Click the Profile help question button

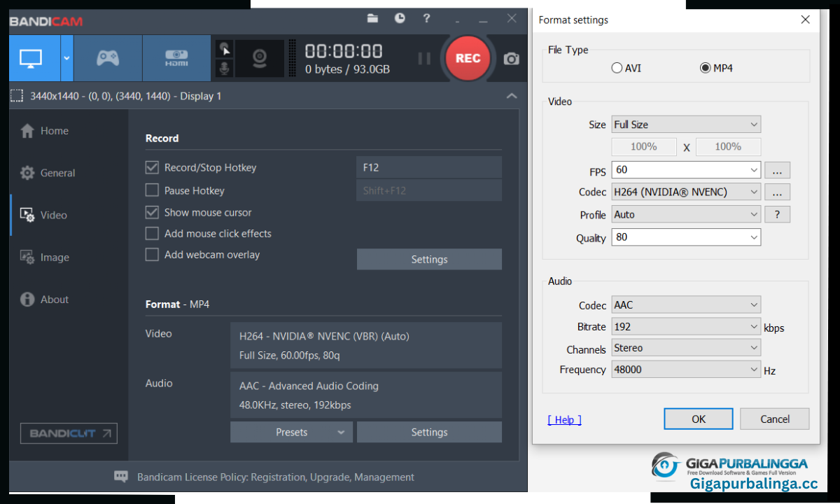pyautogui.click(x=777, y=214)
